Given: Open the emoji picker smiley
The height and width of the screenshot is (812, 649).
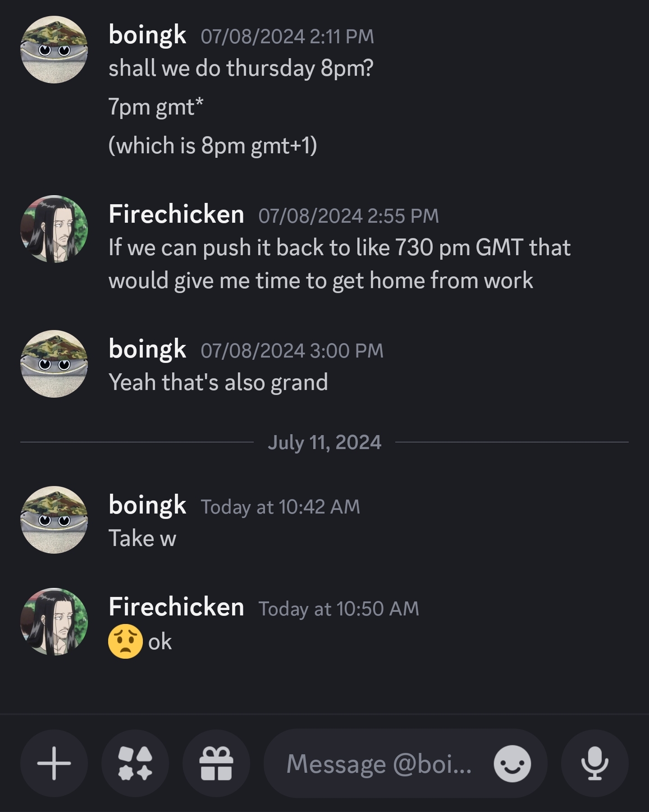Looking at the screenshot, I should (512, 763).
